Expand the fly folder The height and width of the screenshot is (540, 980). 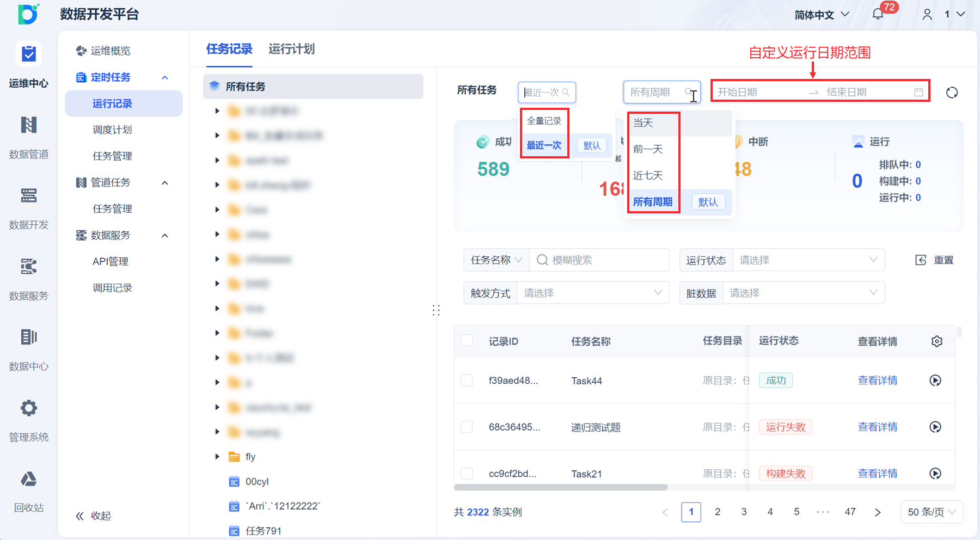pos(217,457)
